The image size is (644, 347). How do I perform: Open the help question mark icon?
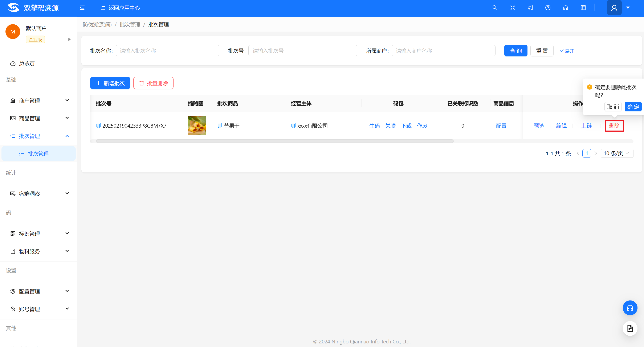coord(548,8)
